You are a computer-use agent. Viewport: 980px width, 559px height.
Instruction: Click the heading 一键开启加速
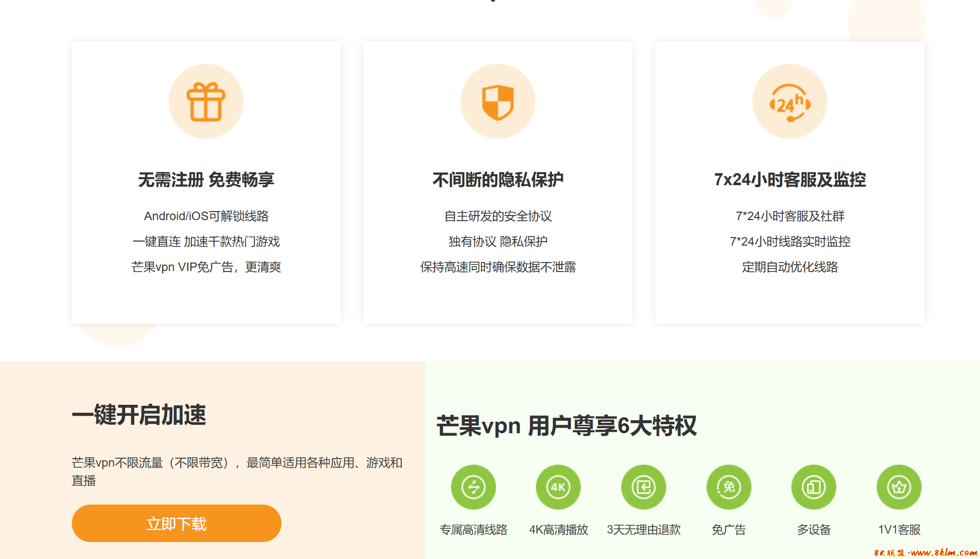coord(139,415)
